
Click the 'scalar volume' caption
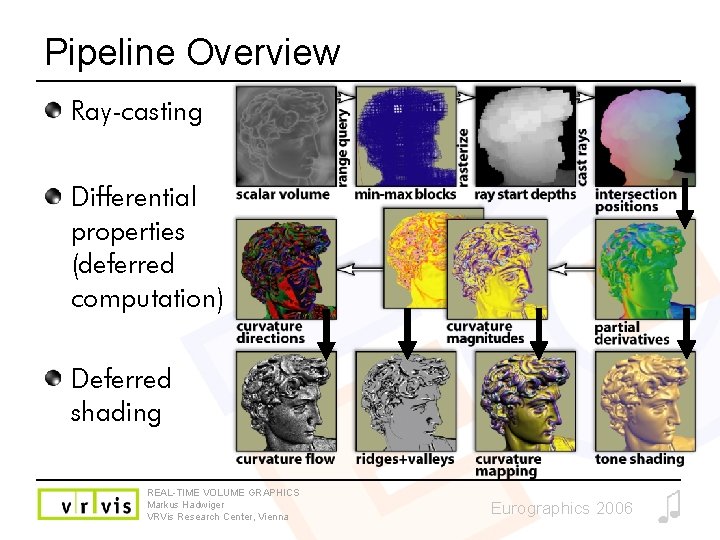pos(282,195)
